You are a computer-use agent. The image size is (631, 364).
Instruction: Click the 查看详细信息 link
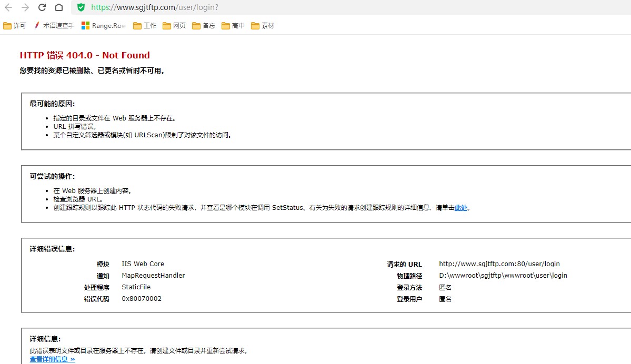[x=52, y=359]
